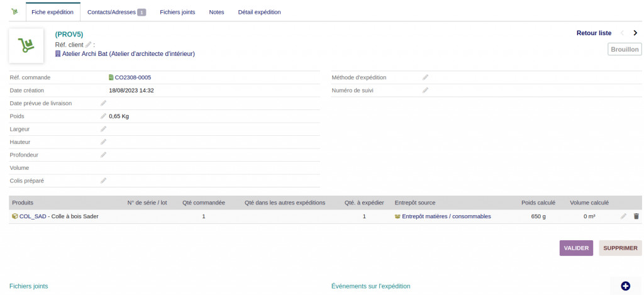
Task: Open the Détail expédition tab
Action: pos(259,12)
